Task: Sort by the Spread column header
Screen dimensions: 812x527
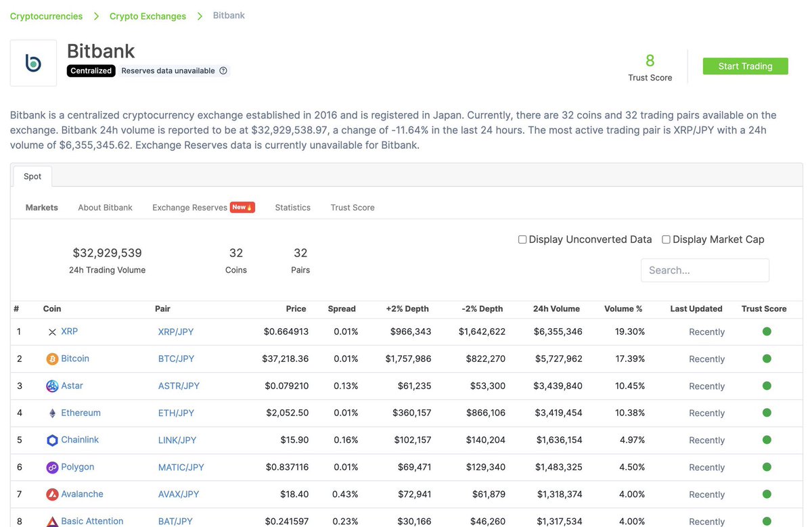Action: point(342,308)
